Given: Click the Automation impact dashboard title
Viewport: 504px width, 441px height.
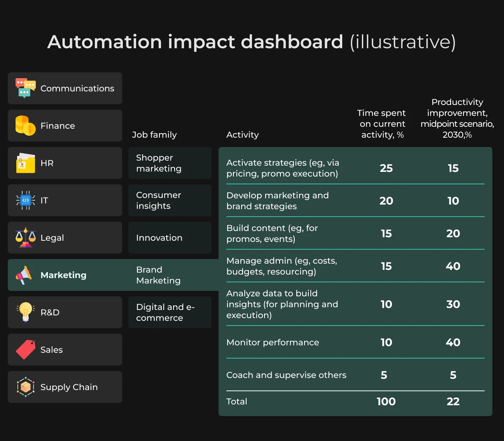Looking at the screenshot, I should 251,42.
